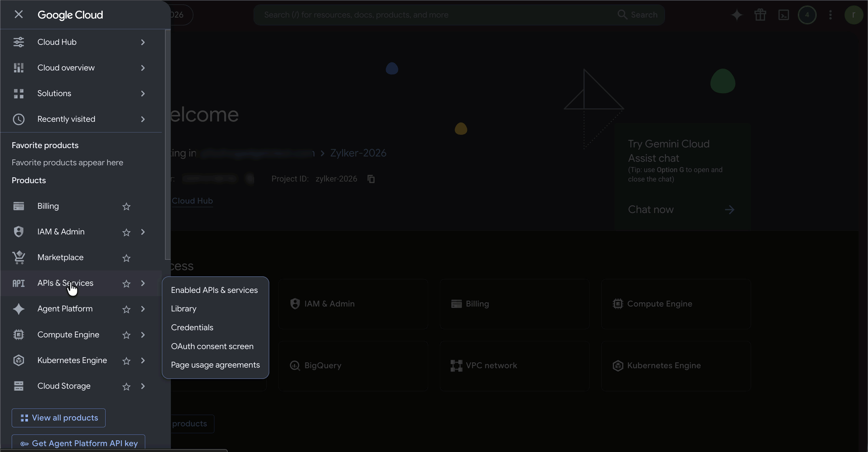Open the Zylker-2026 project link
Image resolution: width=868 pixels, height=452 pixels.
(x=358, y=153)
